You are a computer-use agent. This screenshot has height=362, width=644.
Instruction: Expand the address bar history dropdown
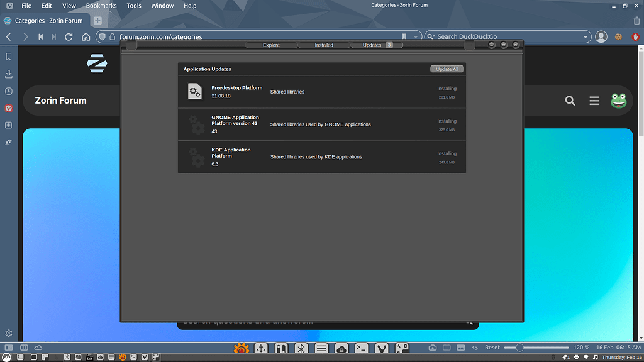pos(416,37)
